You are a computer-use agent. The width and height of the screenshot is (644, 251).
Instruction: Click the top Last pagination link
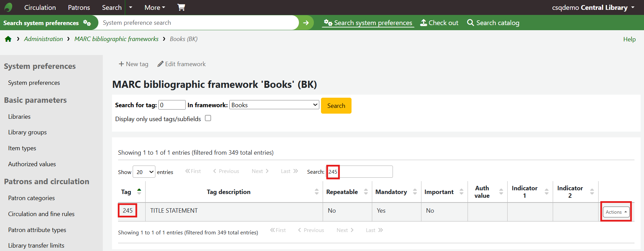point(289,171)
